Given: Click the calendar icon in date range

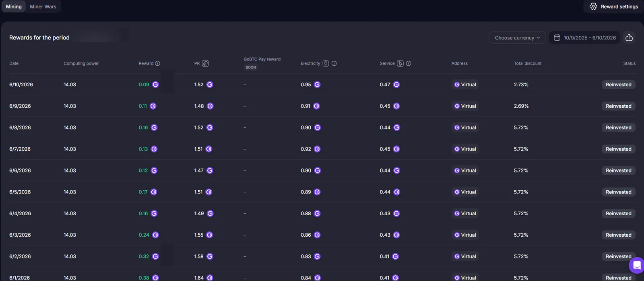Looking at the screenshot, I should (x=557, y=37).
